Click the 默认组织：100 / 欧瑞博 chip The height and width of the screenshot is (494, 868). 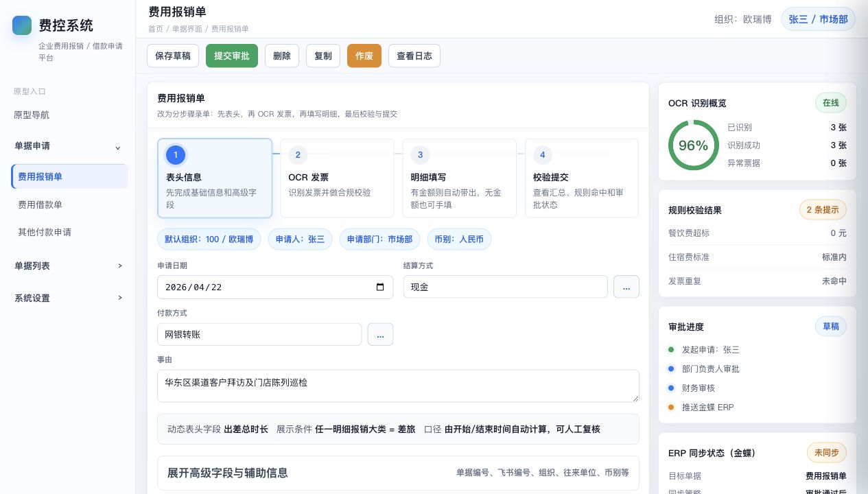pyautogui.click(x=209, y=239)
